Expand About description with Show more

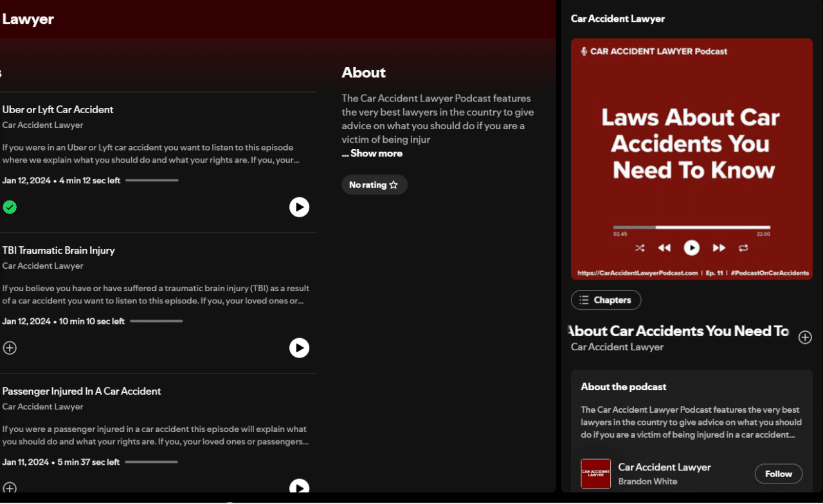point(372,153)
